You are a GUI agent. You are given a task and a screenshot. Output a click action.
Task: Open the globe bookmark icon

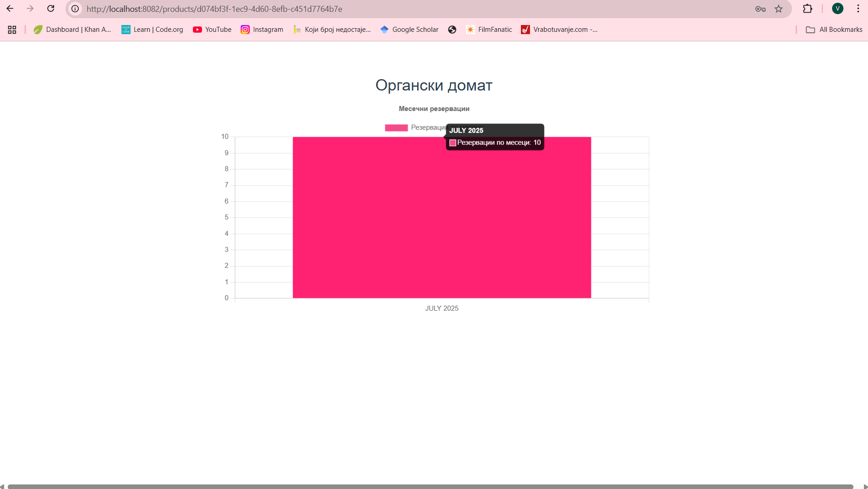coord(452,30)
